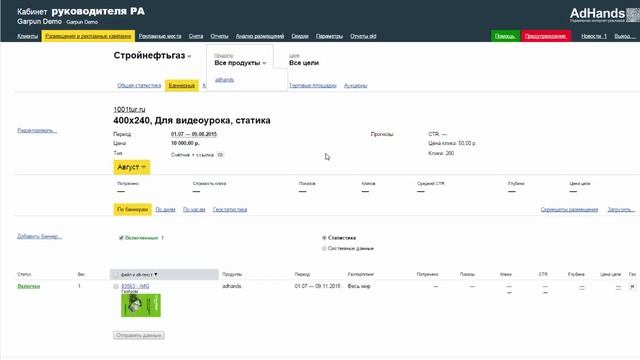
Task: Click the 01.07 — 09.11.2015 period cell
Action: coord(317,286)
